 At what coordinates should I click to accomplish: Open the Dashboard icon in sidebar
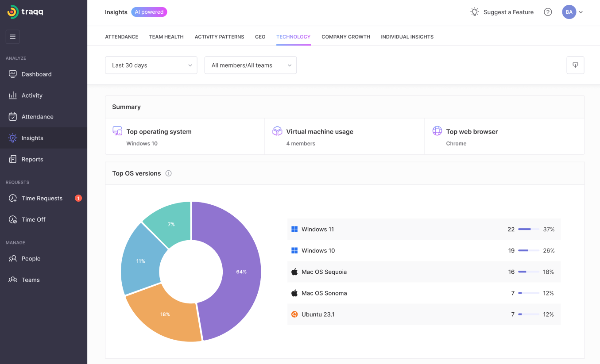[13, 74]
